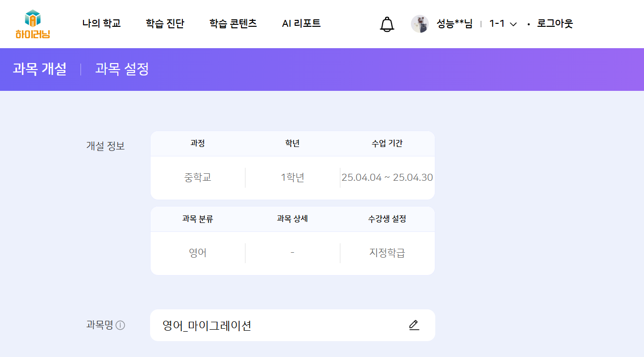The image size is (644, 357).
Task: Expand the 1-1 class dropdown
Action: point(503,24)
